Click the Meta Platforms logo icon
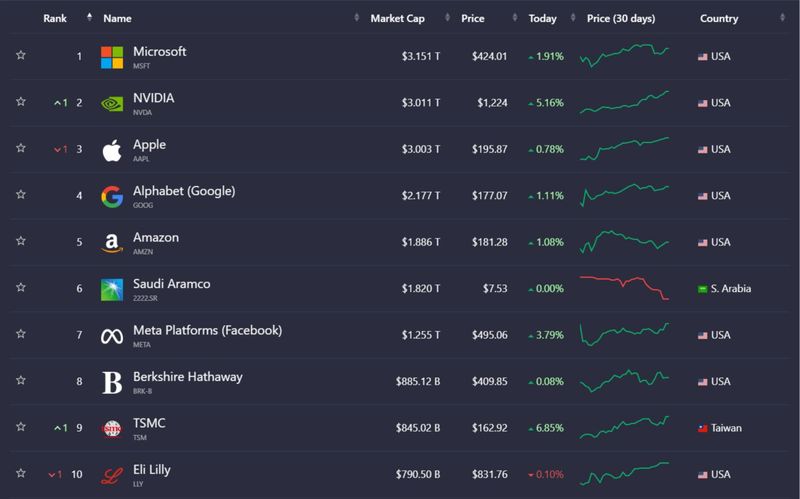Screen dimensions: 800x499 point(112,336)
